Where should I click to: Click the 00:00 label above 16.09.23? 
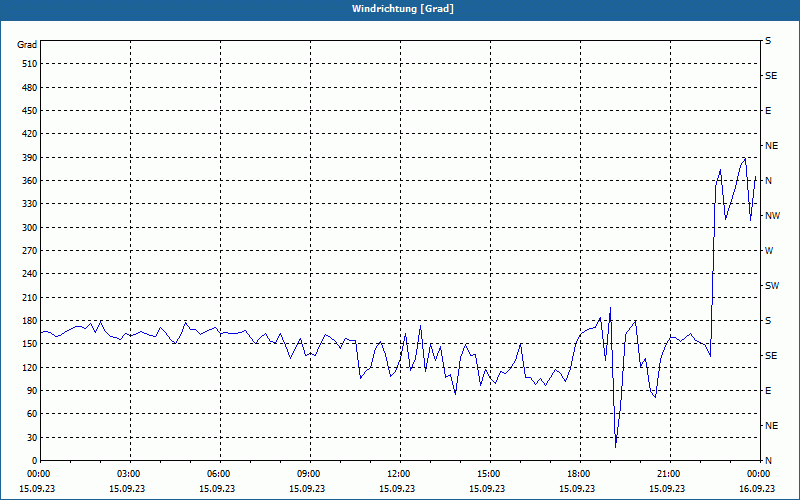[x=758, y=473]
